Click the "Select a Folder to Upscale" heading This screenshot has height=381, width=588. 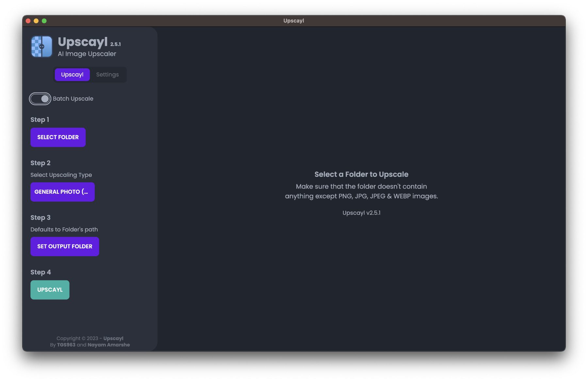pyautogui.click(x=361, y=174)
